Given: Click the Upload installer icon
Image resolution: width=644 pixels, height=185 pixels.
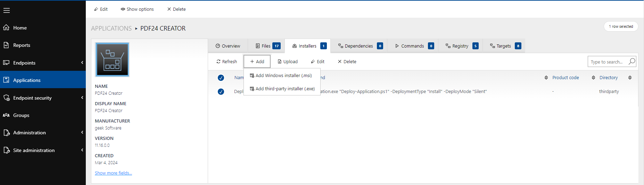Looking at the screenshot, I should point(280,61).
